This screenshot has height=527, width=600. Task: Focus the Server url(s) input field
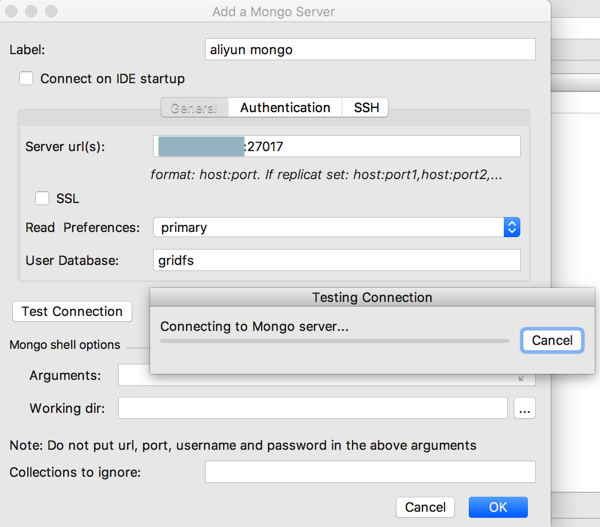(380, 146)
